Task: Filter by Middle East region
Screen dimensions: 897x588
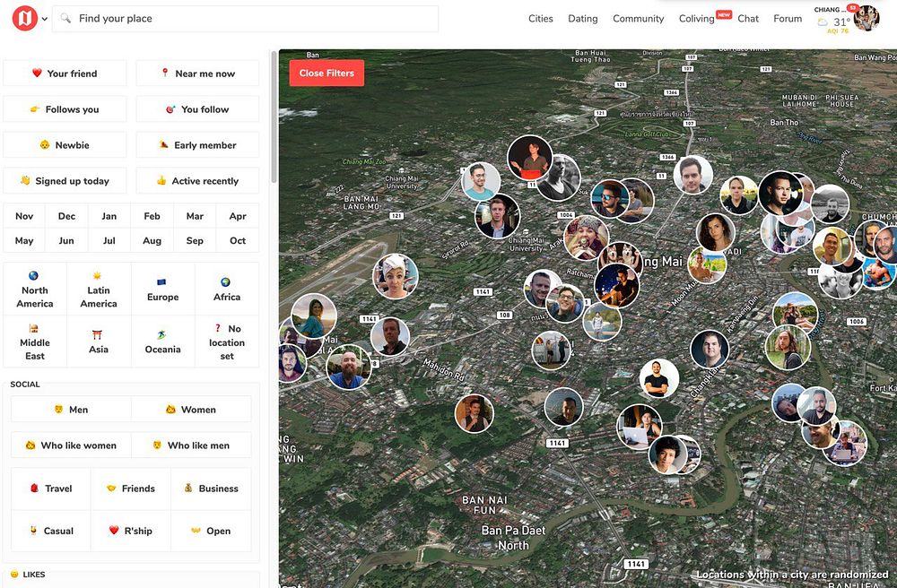Action: click(35, 342)
